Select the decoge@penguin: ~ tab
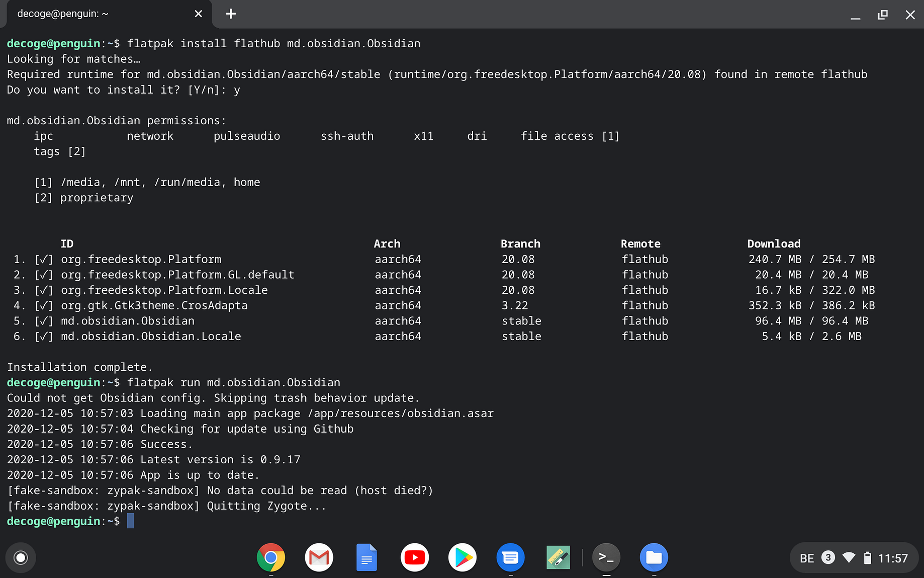The width and height of the screenshot is (924, 578). pos(109,14)
